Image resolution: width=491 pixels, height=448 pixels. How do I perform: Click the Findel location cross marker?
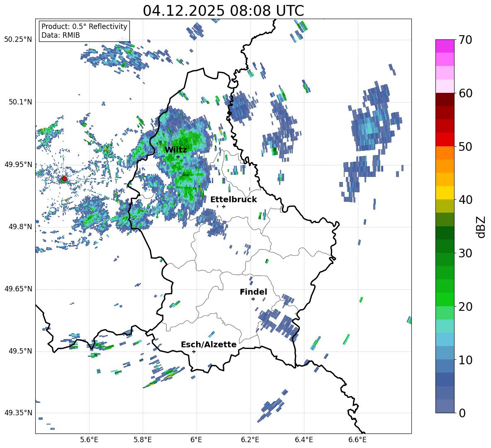253,299
